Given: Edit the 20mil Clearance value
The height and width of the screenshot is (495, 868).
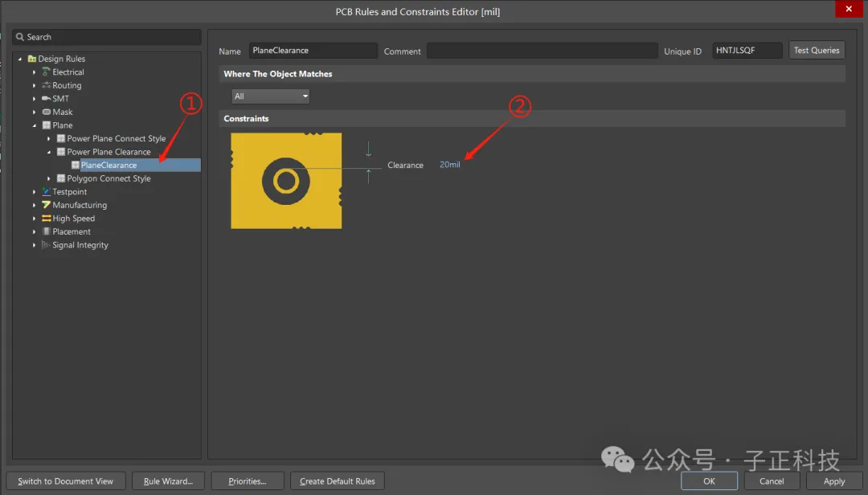Looking at the screenshot, I should (449, 165).
